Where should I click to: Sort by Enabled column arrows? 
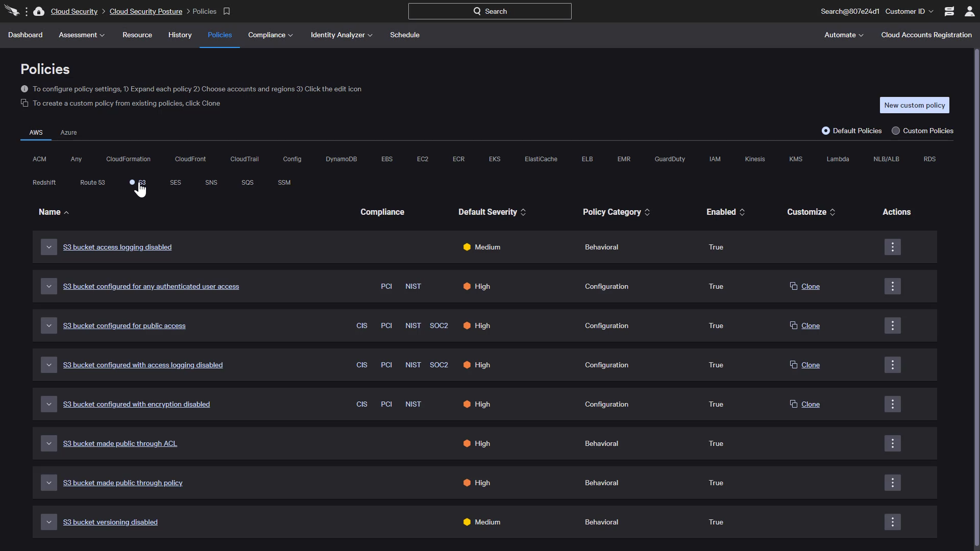[742, 212]
